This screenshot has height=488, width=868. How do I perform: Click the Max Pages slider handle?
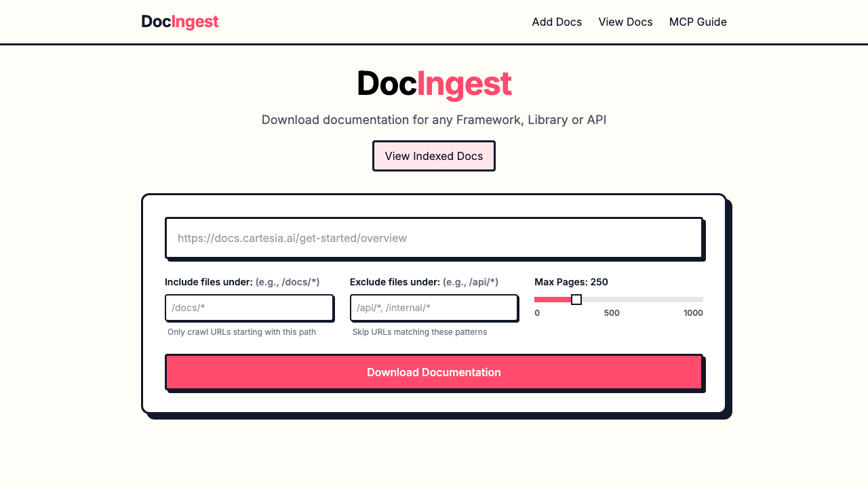tap(576, 299)
